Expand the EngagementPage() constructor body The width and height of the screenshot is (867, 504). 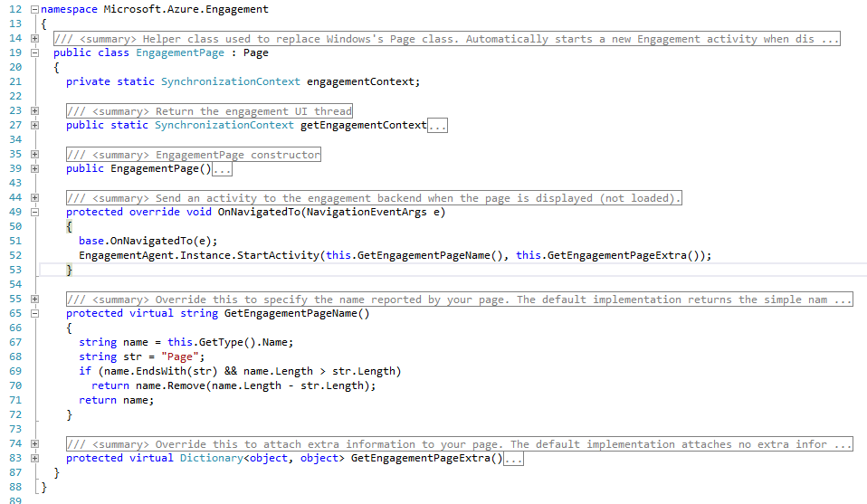click(x=34, y=168)
